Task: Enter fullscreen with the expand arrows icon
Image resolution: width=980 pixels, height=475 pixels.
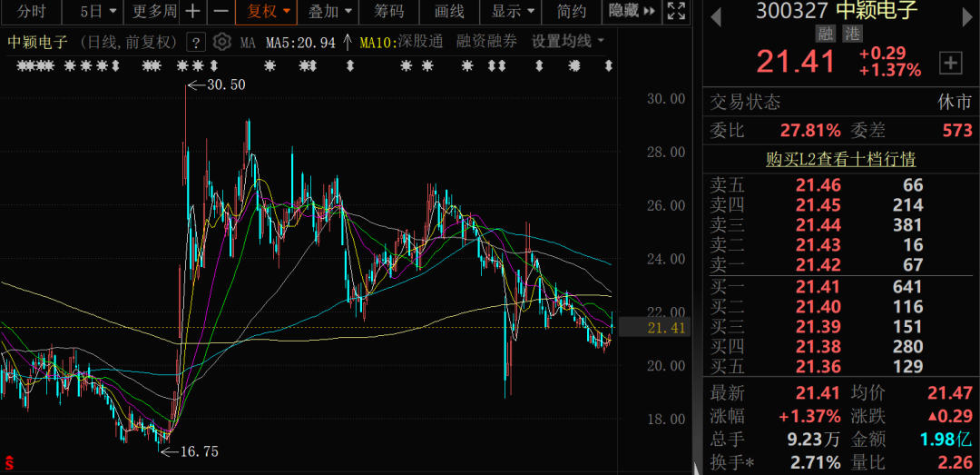Action: [676, 12]
